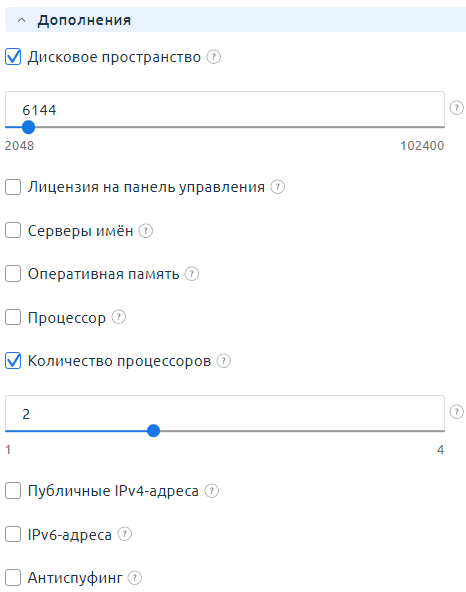Click the disk space slider handle
The image size is (466, 592).
[28, 127]
